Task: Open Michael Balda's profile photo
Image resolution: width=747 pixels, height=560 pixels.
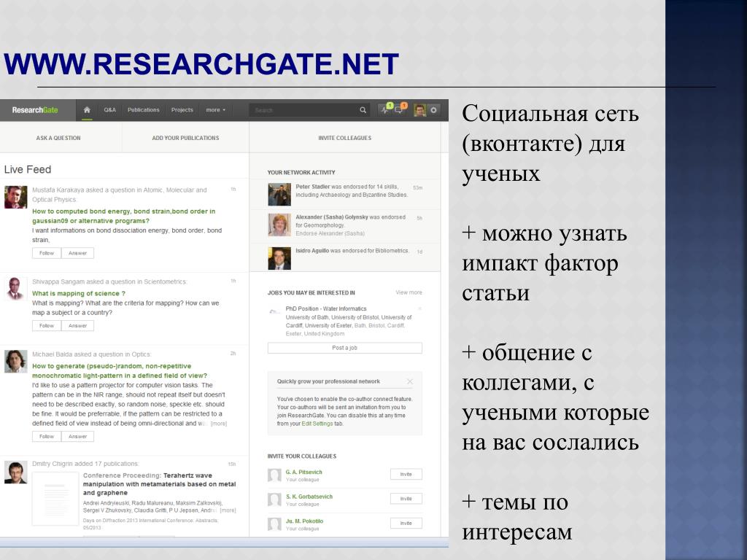Action: [x=16, y=362]
